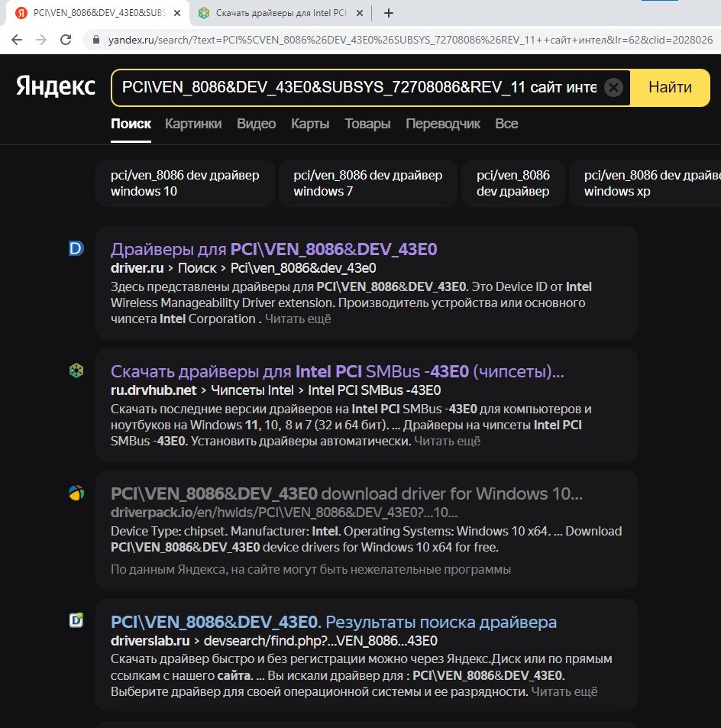The width and height of the screenshot is (721, 728).
Task: Click warning text 'По данным Яндекса, на сайте могут быть нежелательные программы'
Action: click(x=311, y=569)
